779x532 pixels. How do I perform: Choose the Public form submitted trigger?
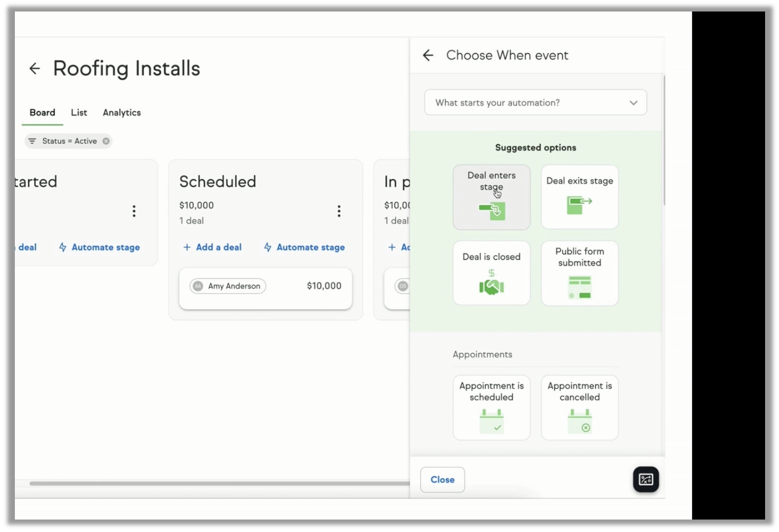pos(579,273)
